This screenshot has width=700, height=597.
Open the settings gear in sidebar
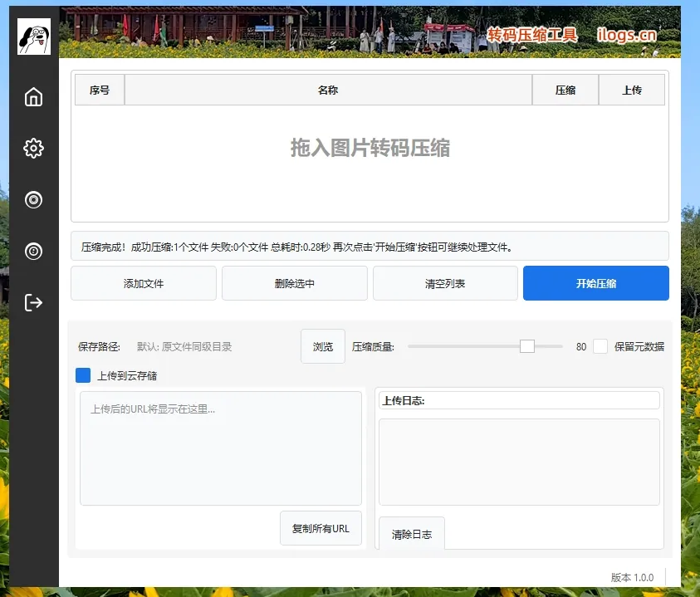click(33, 149)
